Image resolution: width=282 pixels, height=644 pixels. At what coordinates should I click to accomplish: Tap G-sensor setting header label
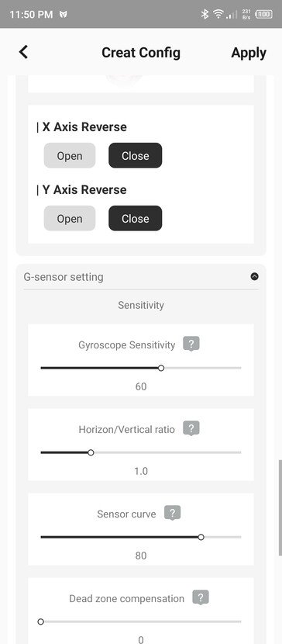click(64, 277)
